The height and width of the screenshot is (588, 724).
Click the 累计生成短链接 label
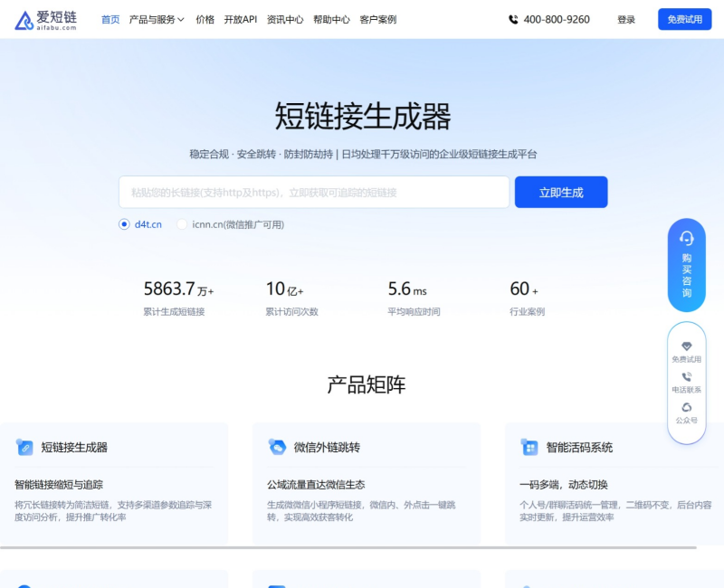pyautogui.click(x=174, y=312)
